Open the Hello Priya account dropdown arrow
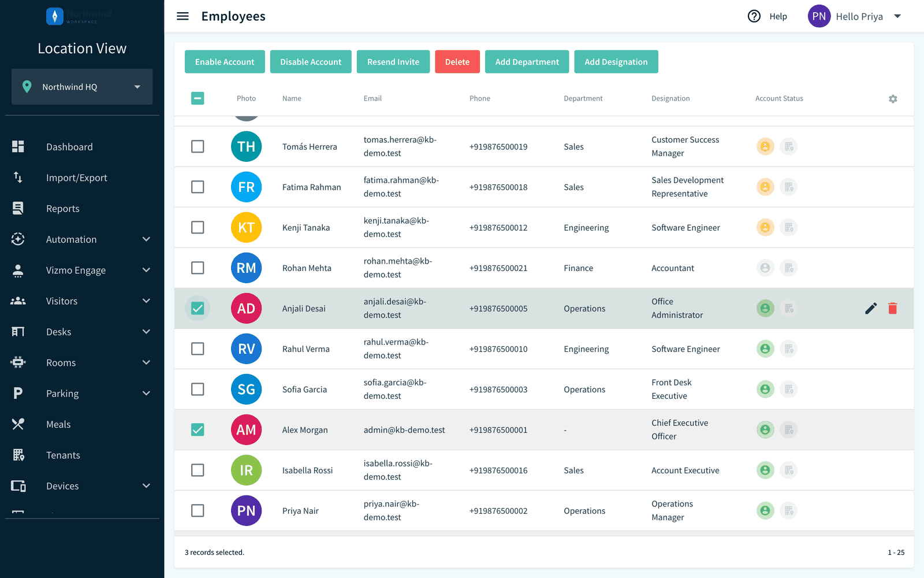The width and height of the screenshot is (924, 578). pyautogui.click(x=897, y=16)
